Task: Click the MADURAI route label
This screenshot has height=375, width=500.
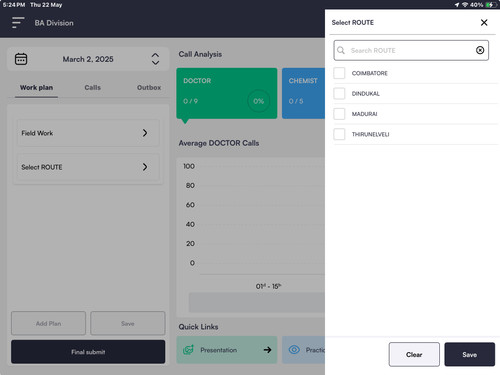Action: click(364, 114)
